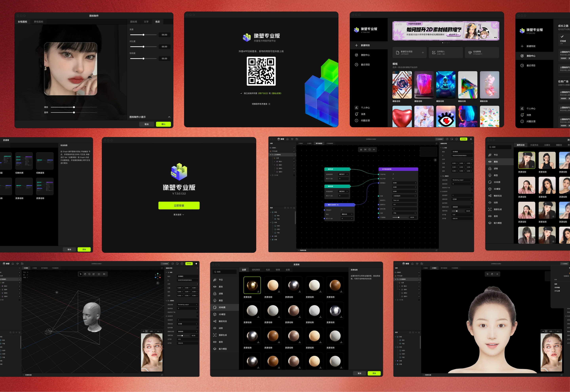The width and height of the screenshot is (570, 392).
Task: Click 新建特效 plus icon in home sidebar
Action: [356, 45]
